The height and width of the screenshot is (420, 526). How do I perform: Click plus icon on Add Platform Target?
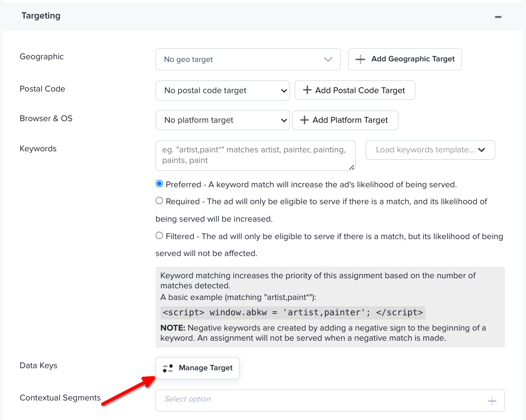(x=304, y=120)
